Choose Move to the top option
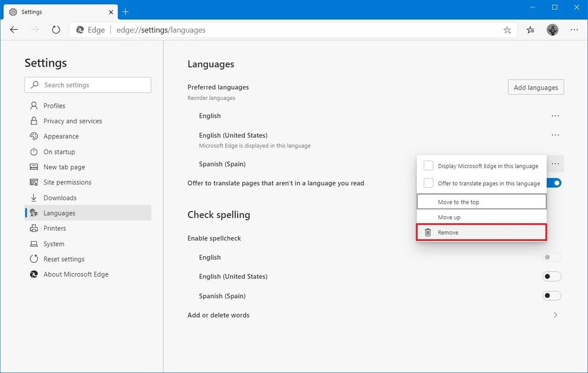This screenshot has width=588, height=373. tap(481, 201)
